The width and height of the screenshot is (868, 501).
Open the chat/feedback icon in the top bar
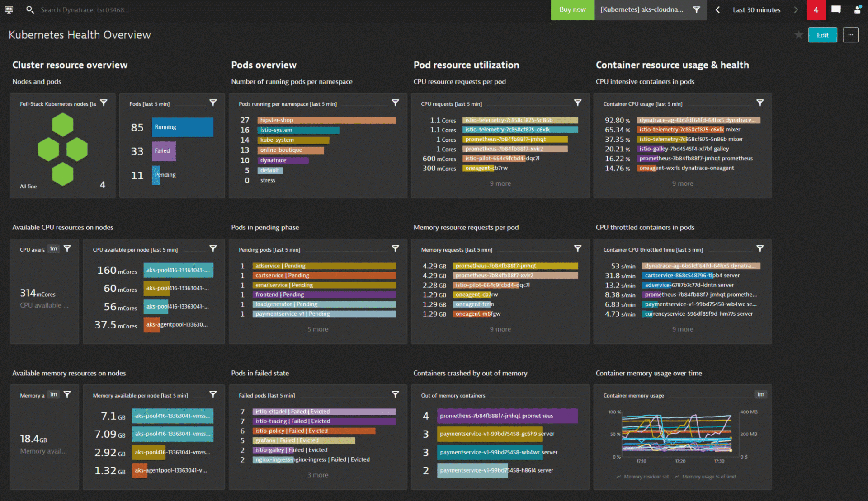836,9
